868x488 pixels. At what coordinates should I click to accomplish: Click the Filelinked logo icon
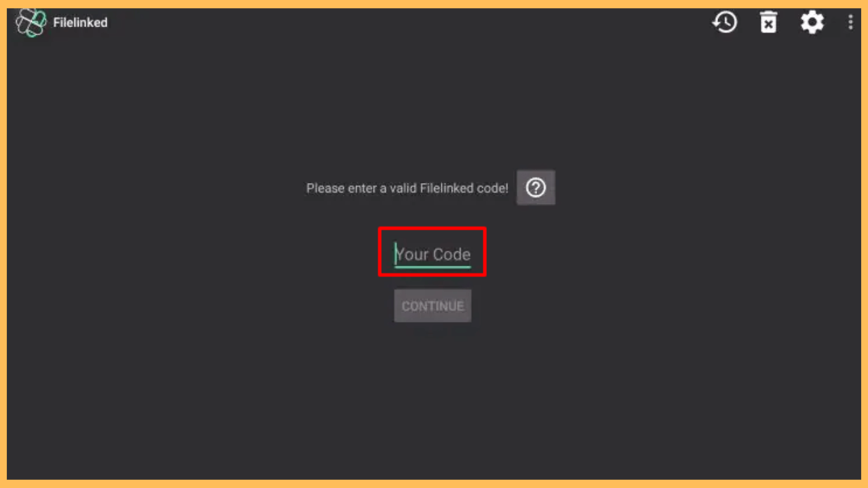click(x=31, y=22)
